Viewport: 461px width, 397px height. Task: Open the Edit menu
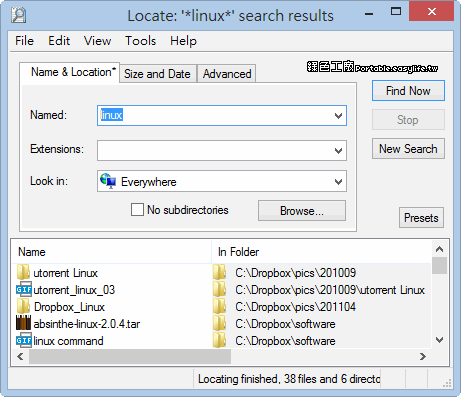tap(59, 41)
